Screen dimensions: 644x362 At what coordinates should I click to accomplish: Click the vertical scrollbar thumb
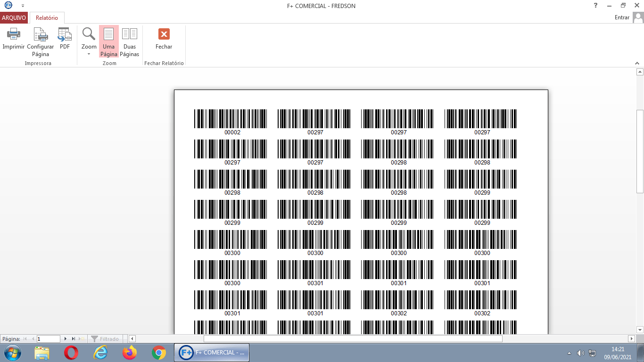click(x=640, y=151)
